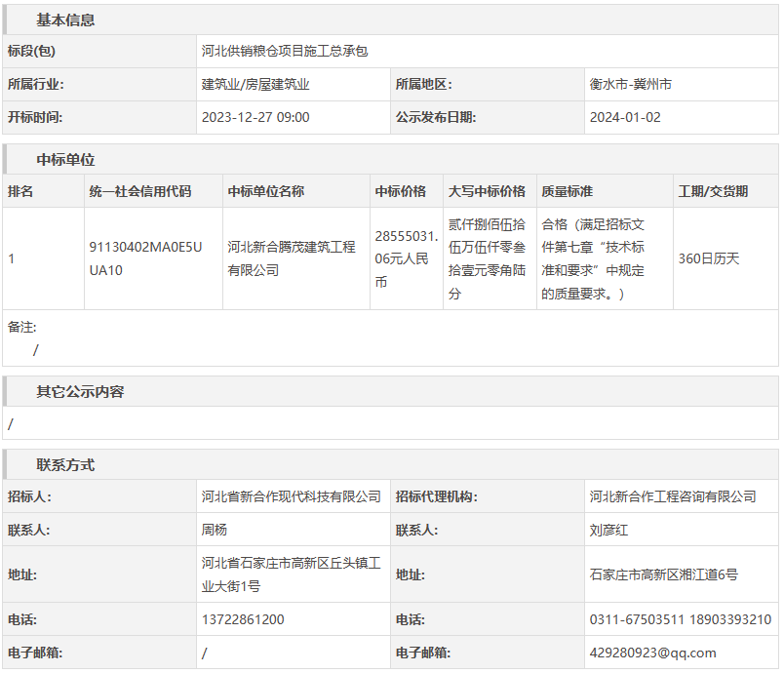The width and height of the screenshot is (784, 673).
Task: Click the 开标时间 label
Action: pos(35,117)
